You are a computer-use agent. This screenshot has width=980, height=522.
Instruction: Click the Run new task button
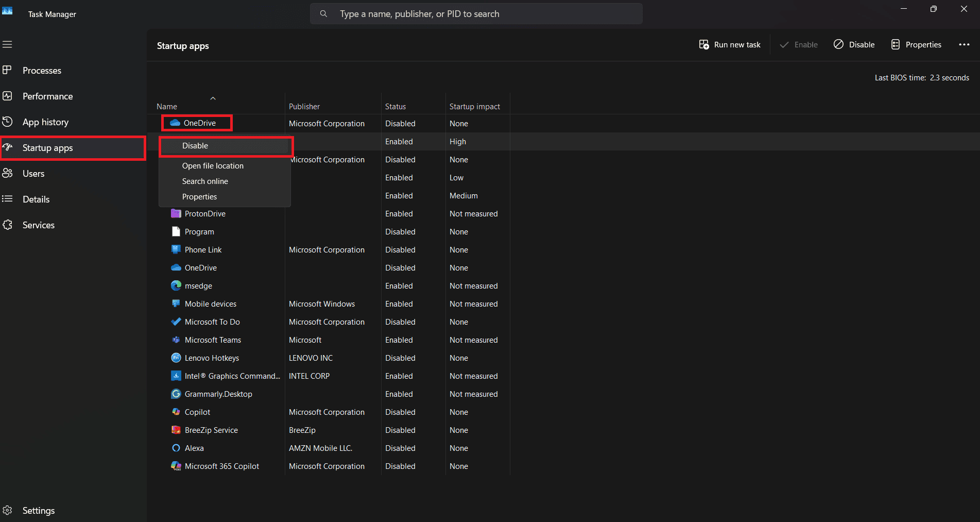coord(730,45)
